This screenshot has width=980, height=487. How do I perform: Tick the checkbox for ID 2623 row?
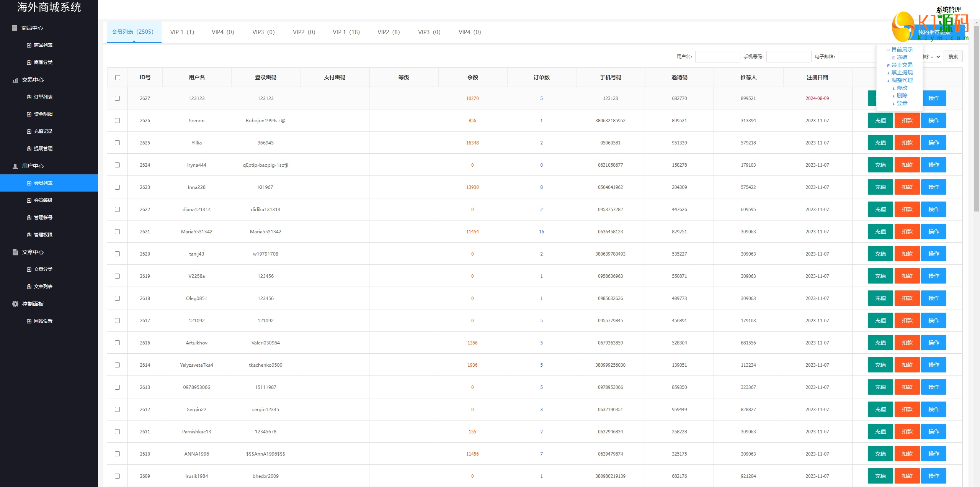118,187
